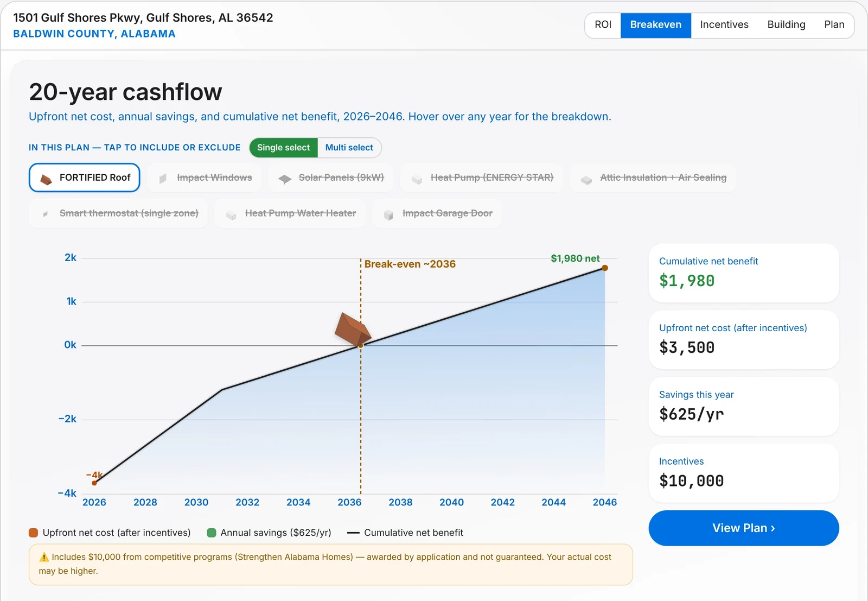Viewport: 868px width, 601px height.
Task: Click the Baldwin County, Alabama link
Action: coord(94,34)
